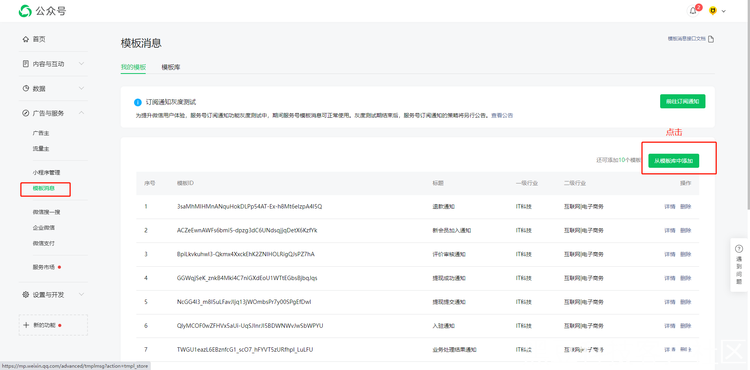This screenshot has height=370, width=750.
Task: Go to 首页 via home icon
Action: (25, 39)
